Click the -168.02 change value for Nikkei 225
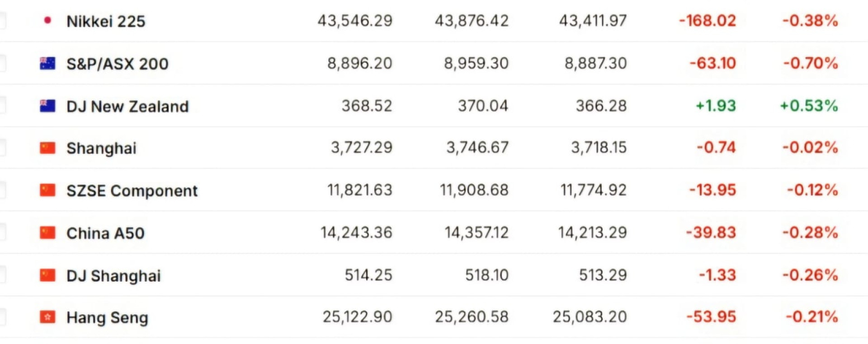 pyautogui.click(x=708, y=21)
